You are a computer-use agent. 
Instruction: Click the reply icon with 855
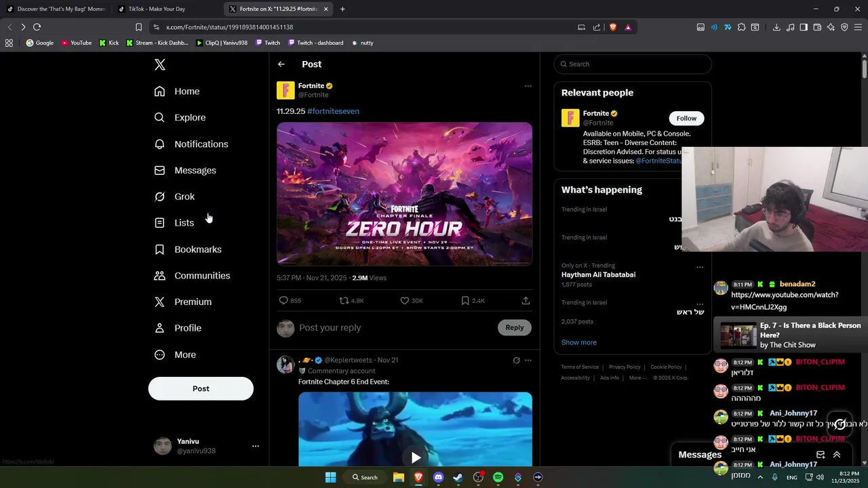point(290,300)
